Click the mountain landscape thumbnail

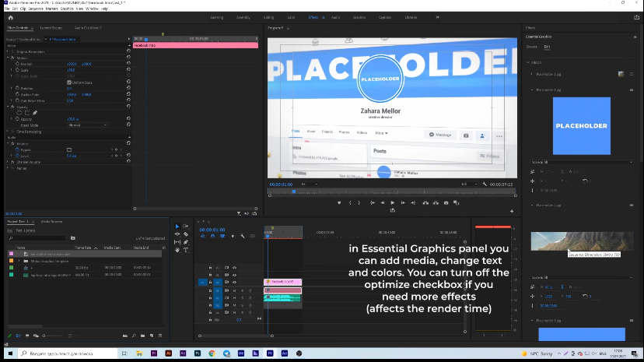[x=582, y=241]
